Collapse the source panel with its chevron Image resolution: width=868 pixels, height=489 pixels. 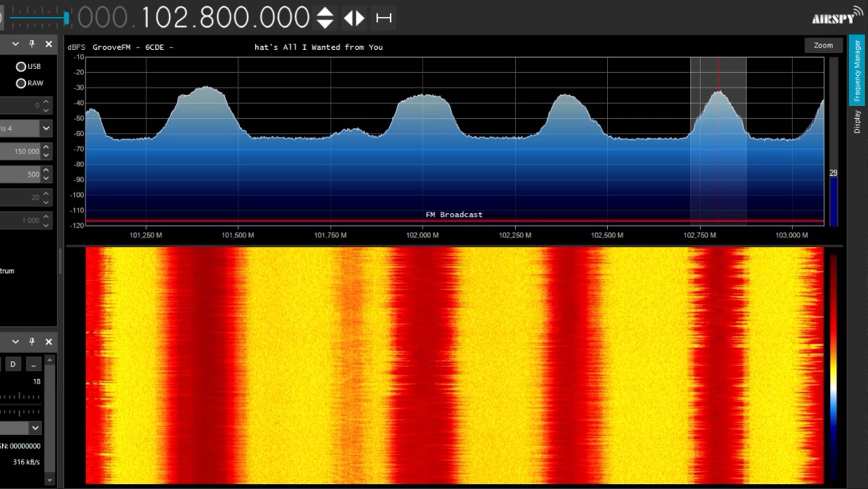(15, 342)
